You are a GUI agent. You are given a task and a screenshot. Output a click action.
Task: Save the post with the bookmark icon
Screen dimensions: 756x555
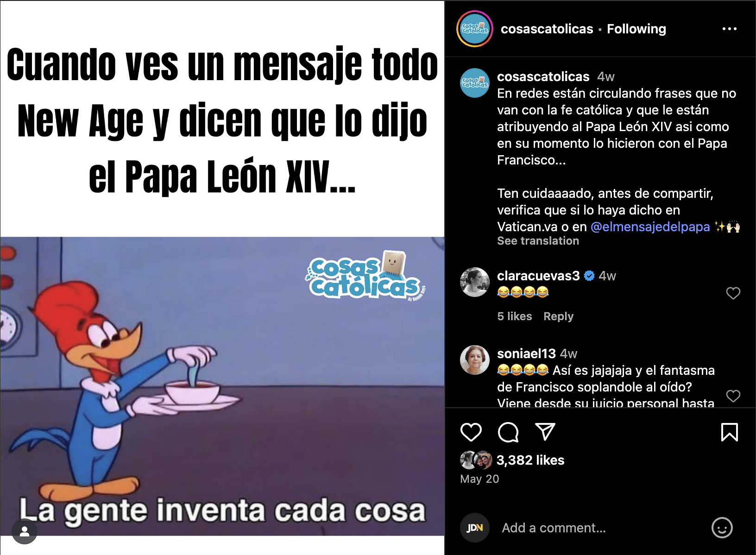click(x=730, y=432)
